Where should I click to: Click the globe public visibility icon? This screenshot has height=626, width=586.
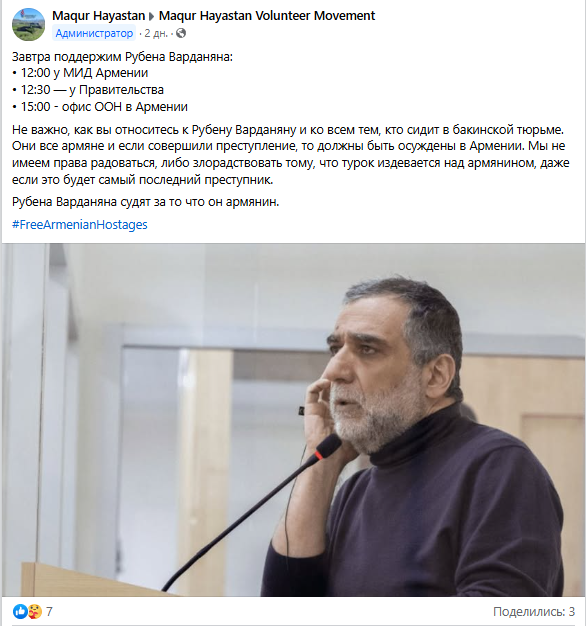pos(181,33)
